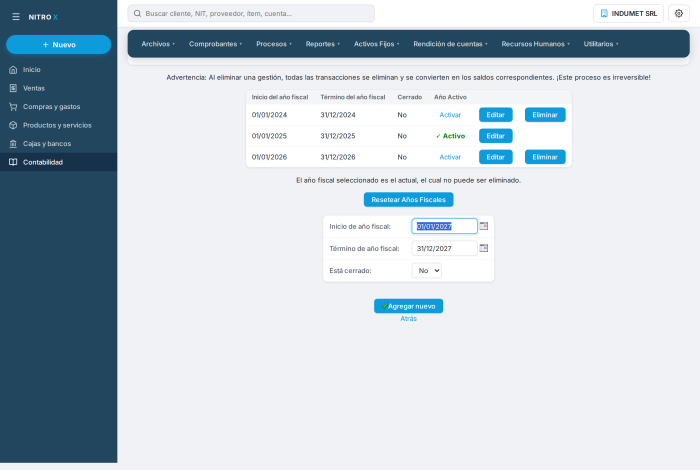Edit the 01/01/2024 fiscal year

pyautogui.click(x=496, y=115)
